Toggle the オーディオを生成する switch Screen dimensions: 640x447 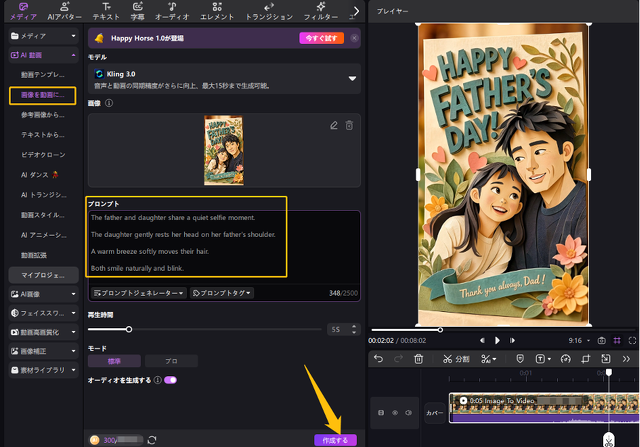point(170,380)
